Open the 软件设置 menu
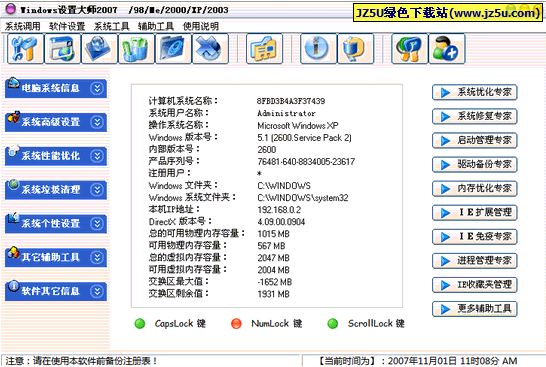The image size is (546, 367). pyautogui.click(x=67, y=26)
